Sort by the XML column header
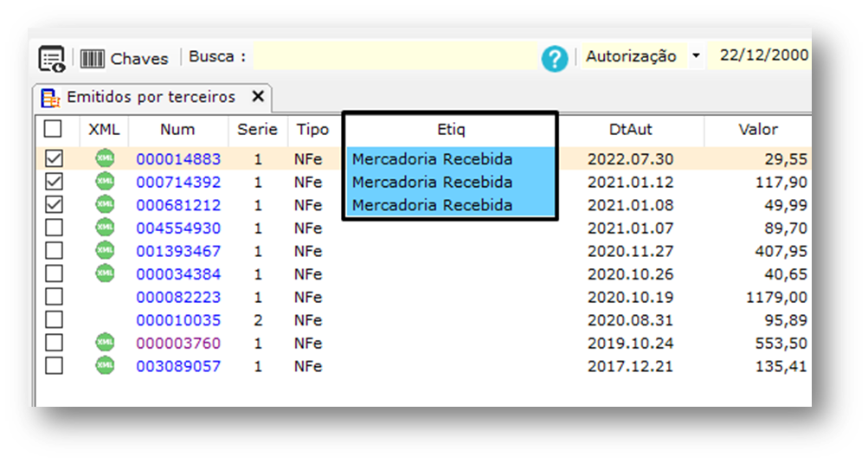868x463 pixels. pos(104,130)
